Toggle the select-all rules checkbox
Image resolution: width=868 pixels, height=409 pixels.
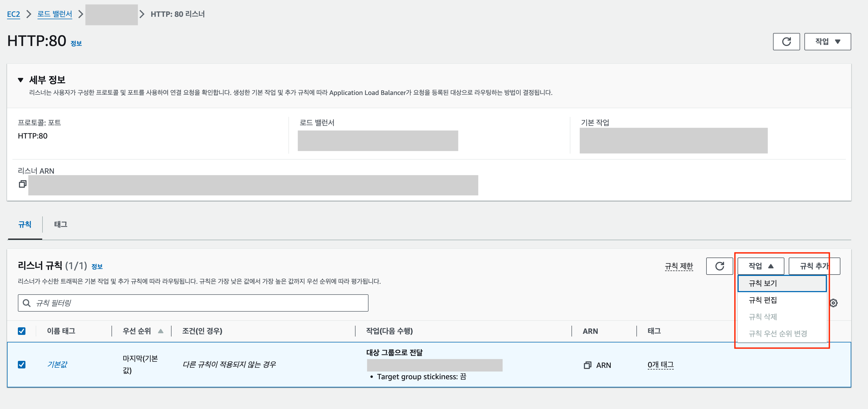click(x=22, y=331)
